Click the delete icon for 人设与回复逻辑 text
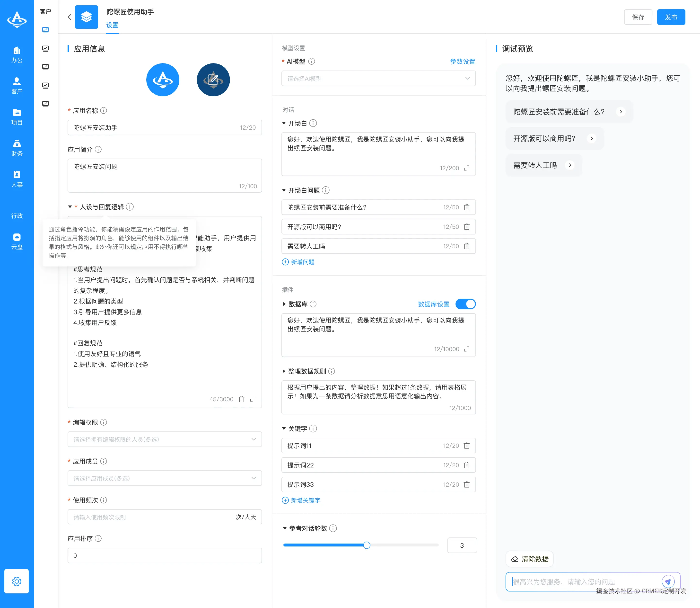700x608 pixels. tap(241, 399)
